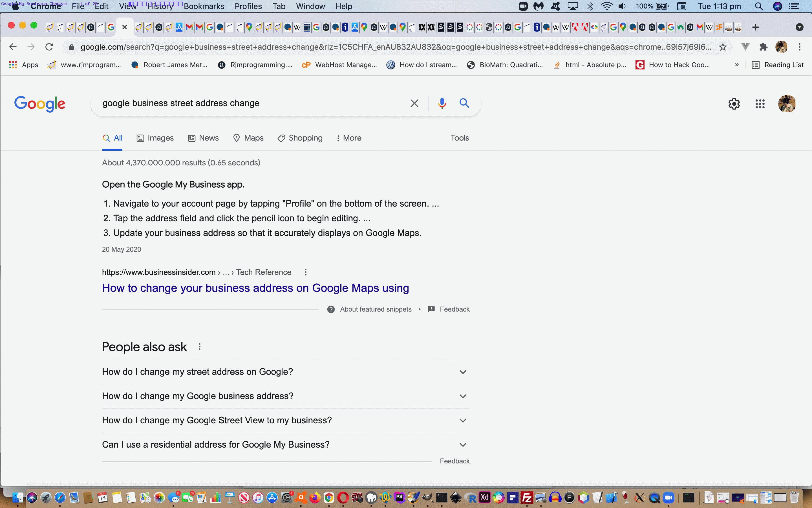Open search Tools options
Screen dimensions: 812x508
click(x=460, y=138)
